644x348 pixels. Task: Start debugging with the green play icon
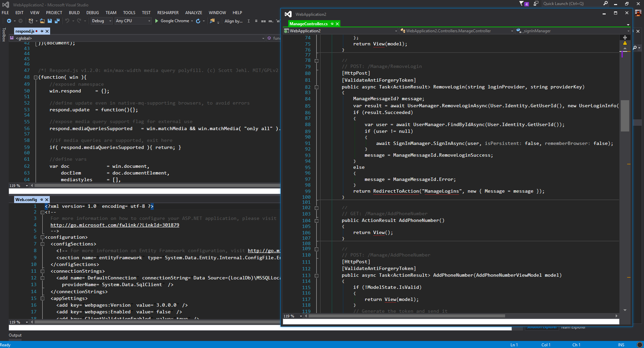click(x=156, y=21)
